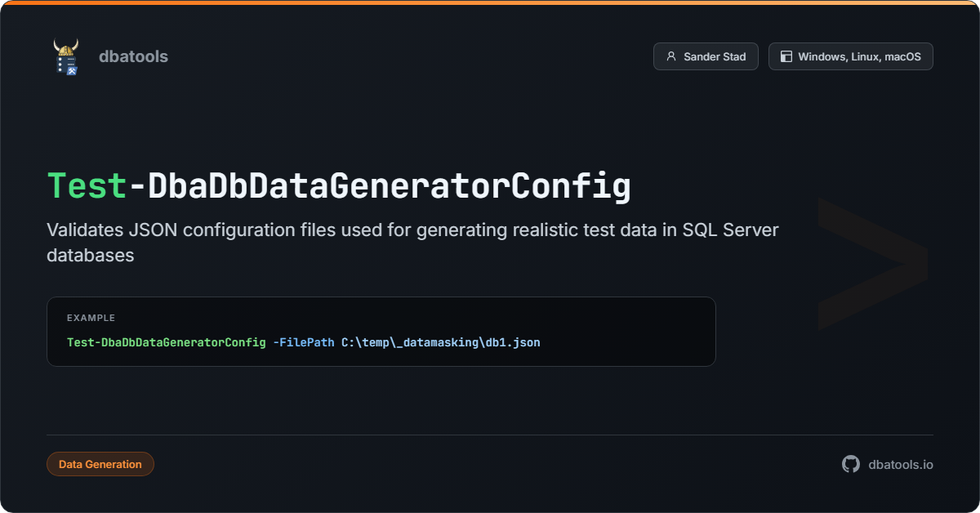The image size is (980, 513).
Task: Select the Windows, Linux, macOS platform badge
Action: click(x=850, y=56)
